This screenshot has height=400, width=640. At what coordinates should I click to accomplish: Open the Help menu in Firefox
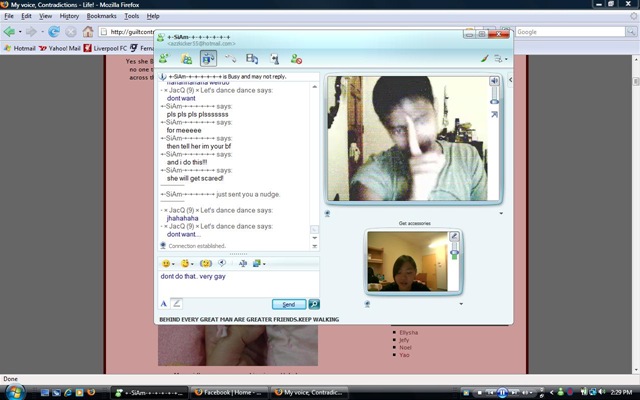153,16
